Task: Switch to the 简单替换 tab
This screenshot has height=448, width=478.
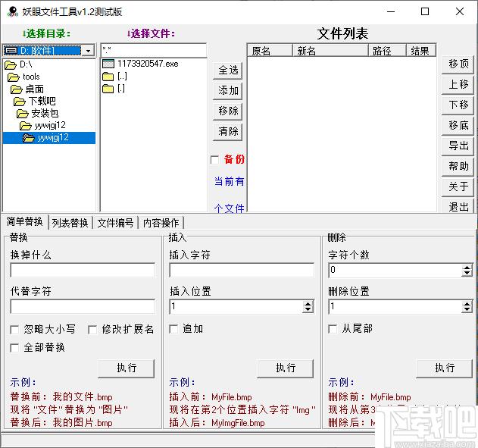Action: (x=25, y=221)
